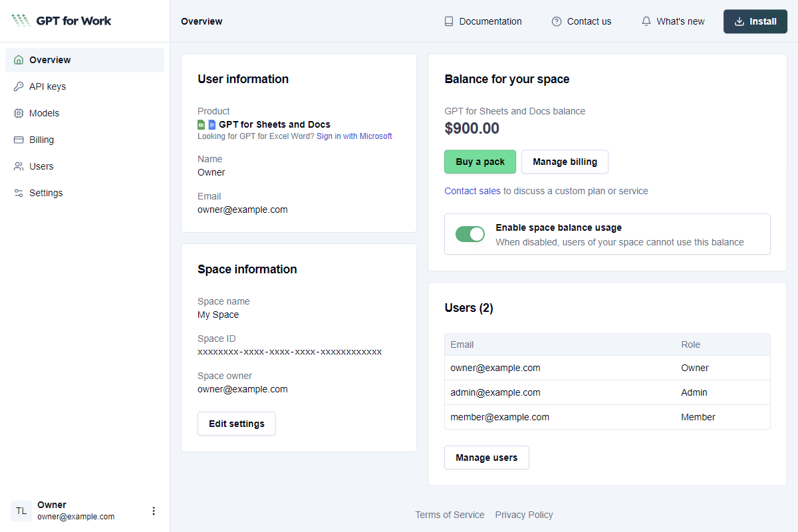This screenshot has width=798, height=532.
Task: Click the Install button
Action: [755, 21]
